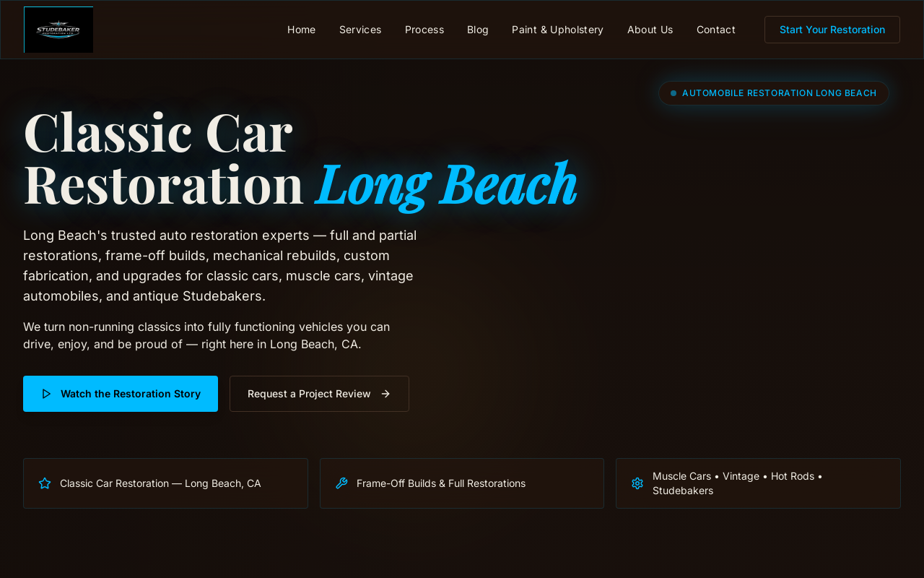924x578 pixels.
Task: Open the Contact page
Action: coord(716,30)
